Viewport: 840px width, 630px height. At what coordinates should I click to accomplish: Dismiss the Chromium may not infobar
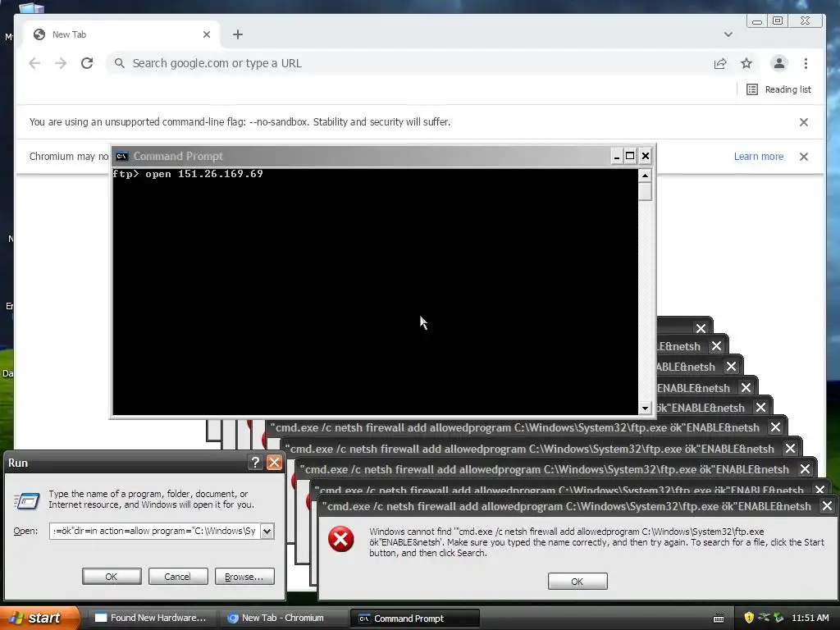(804, 157)
